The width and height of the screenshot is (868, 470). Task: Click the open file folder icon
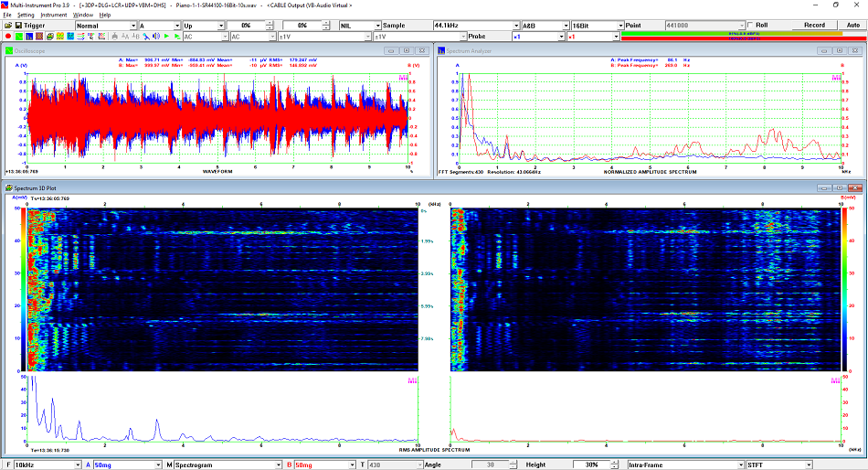click(7, 25)
